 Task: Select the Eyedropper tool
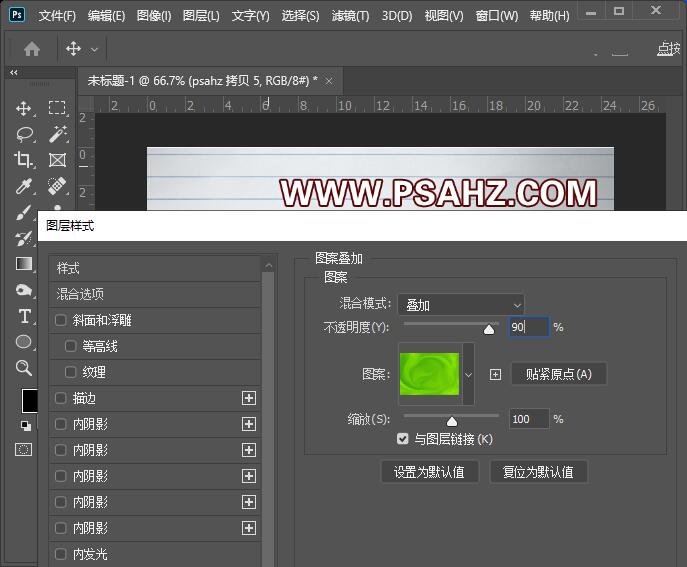point(24,186)
